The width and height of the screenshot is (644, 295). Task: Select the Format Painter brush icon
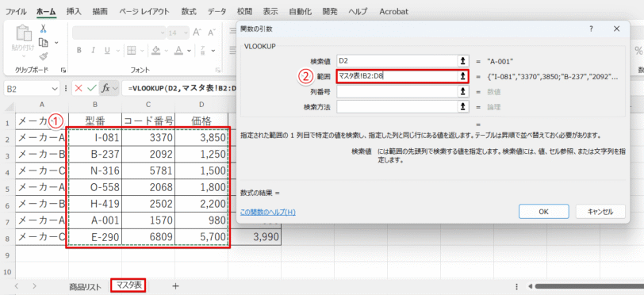click(43, 56)
